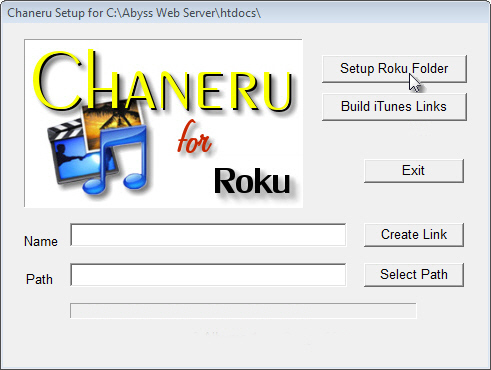Click the Chaneru for Roku logo image

coord(163,123)
